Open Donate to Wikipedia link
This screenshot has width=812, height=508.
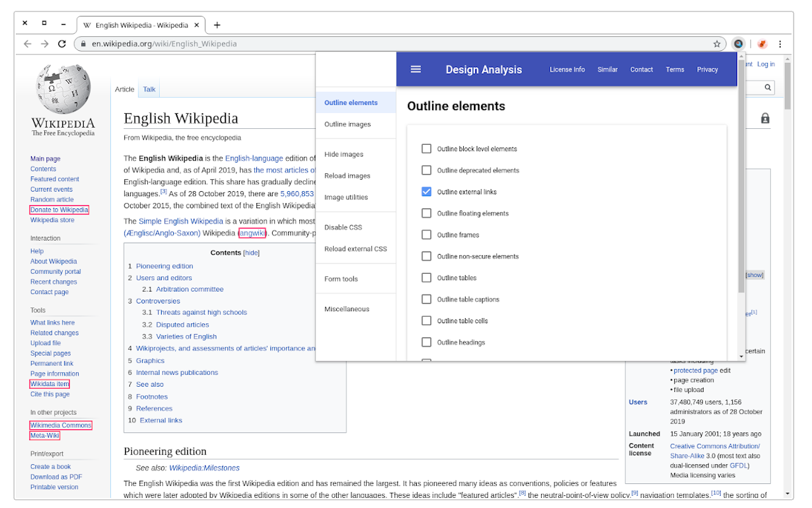(x=59, y=210)
